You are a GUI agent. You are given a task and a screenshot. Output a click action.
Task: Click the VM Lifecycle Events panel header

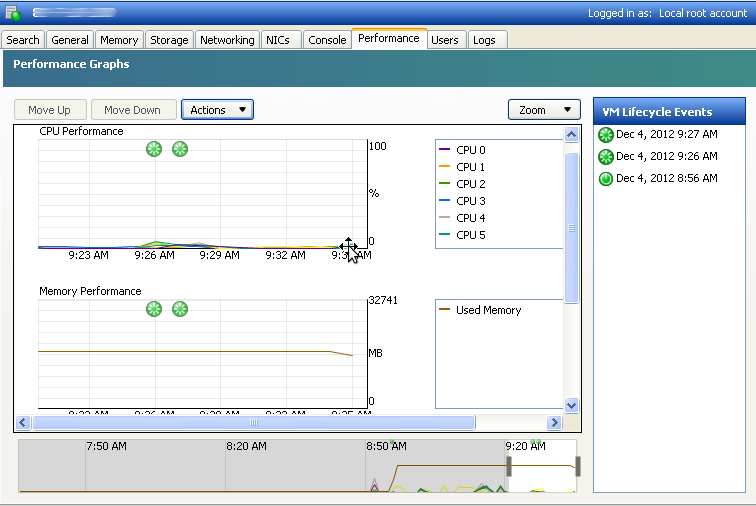pos(669,111)
